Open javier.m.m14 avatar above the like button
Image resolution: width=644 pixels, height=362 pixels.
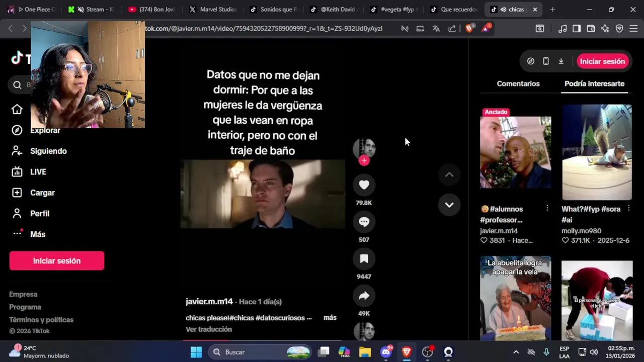click(x=364, y=148)
